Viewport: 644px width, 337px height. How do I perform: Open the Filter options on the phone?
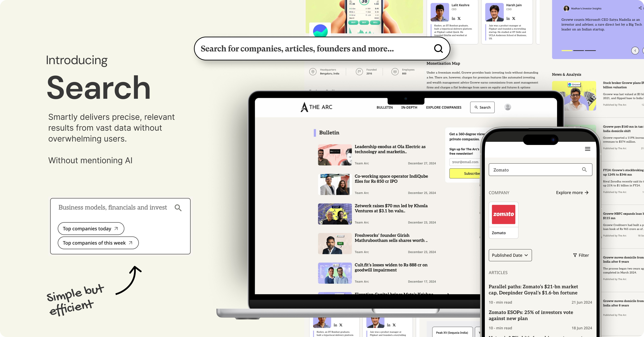pos(581,255)
